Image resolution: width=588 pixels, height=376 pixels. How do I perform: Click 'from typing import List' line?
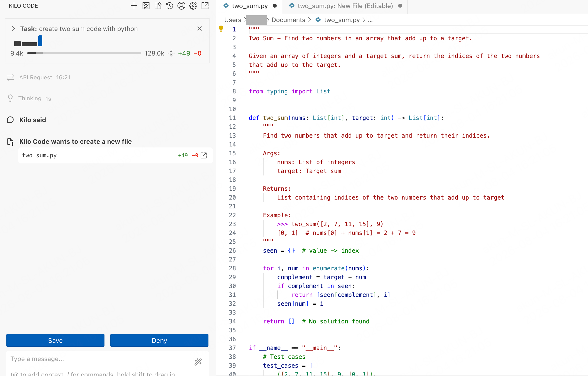(289, 91)
